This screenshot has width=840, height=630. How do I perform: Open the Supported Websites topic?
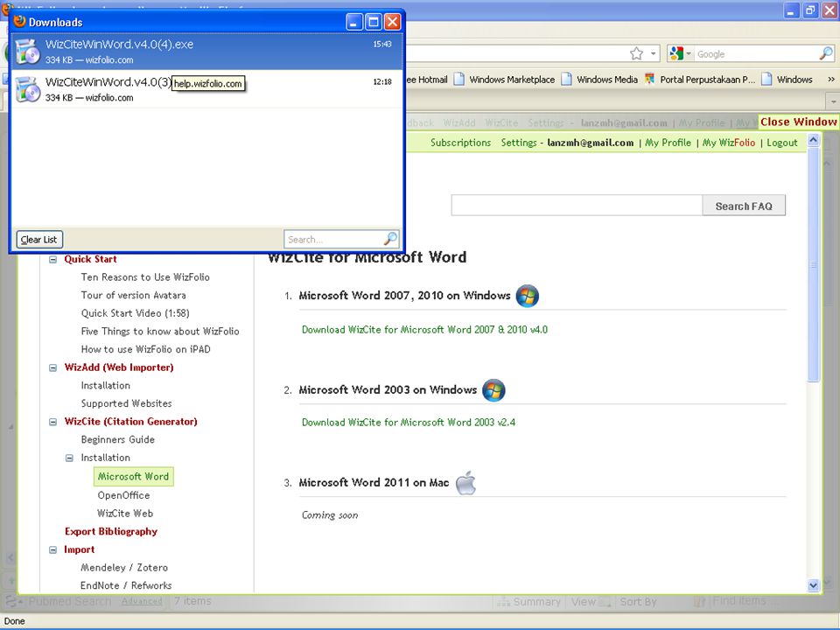point(126,403)
